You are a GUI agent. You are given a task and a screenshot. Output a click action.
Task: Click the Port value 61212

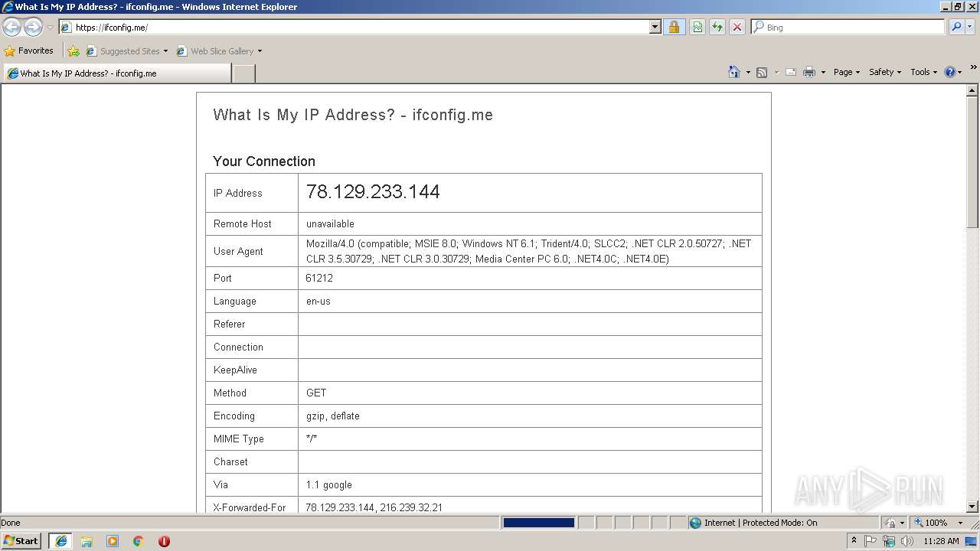pyautogui.click(x=319, y=278)
